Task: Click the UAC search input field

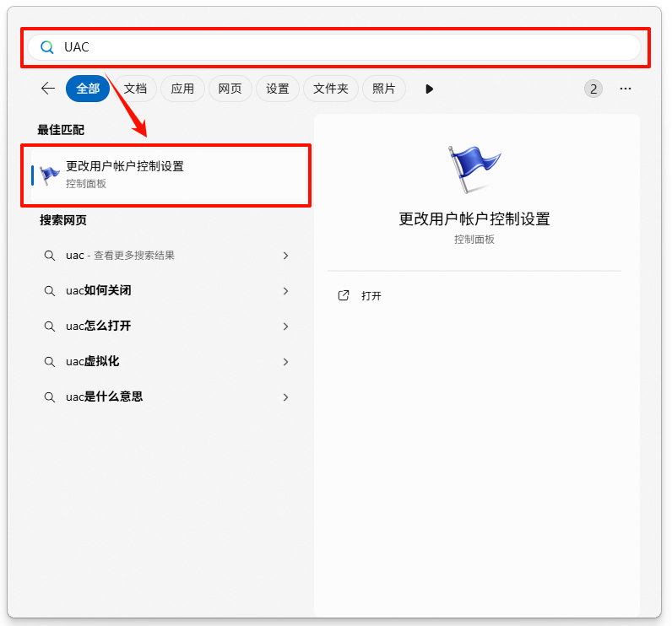Action: coord(334,47)
